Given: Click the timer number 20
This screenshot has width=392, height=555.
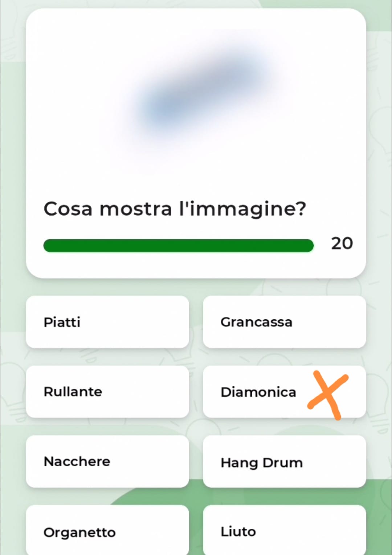Looking at the screenshot, I should coord(342,243).
